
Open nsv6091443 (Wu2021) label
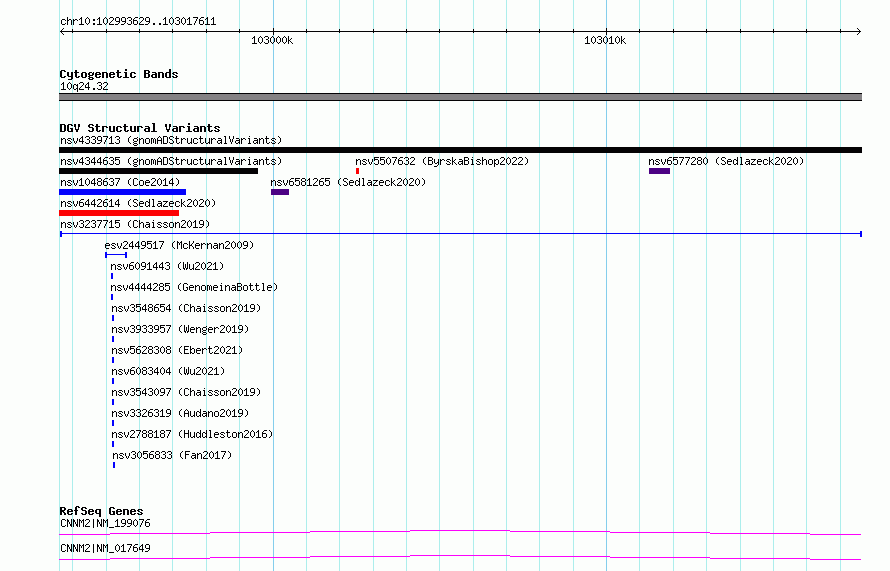click(x=167, y=266)
